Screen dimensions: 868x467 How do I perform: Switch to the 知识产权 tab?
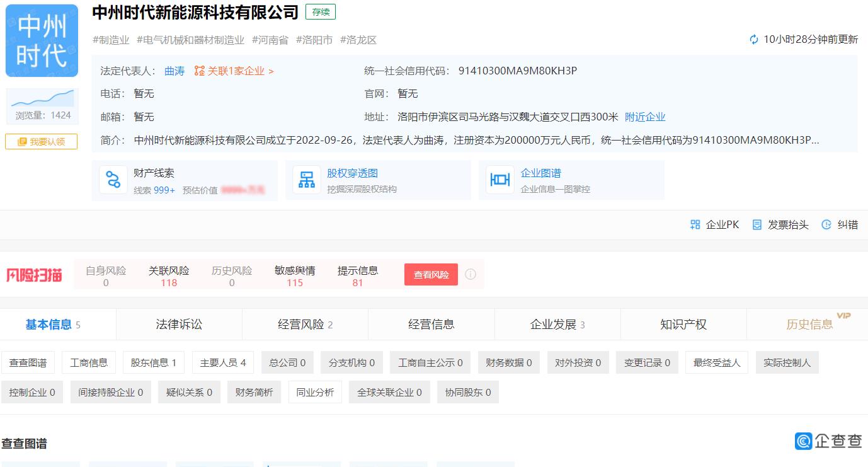pyautogui.click(x=683, y=323)
